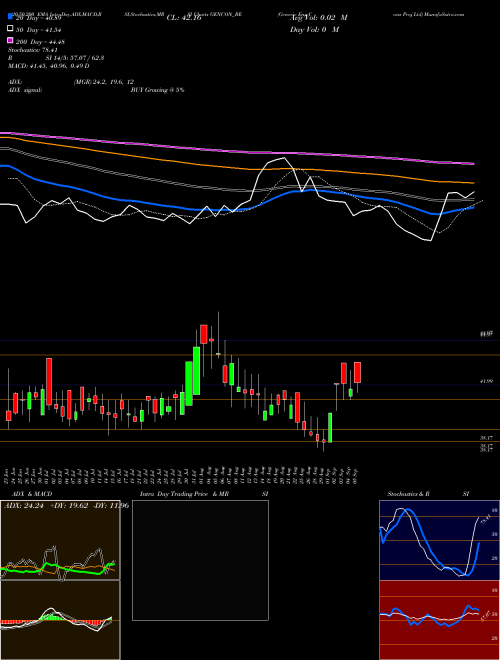Click the 'ADX: 24.24 +DY: 19.62' readout
The width and height of the screenshot is (500, 660).
point(46,506)
